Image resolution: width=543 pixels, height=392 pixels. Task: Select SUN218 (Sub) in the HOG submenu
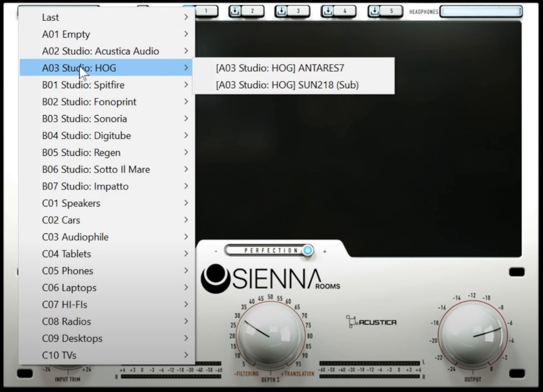click(294, 85)
